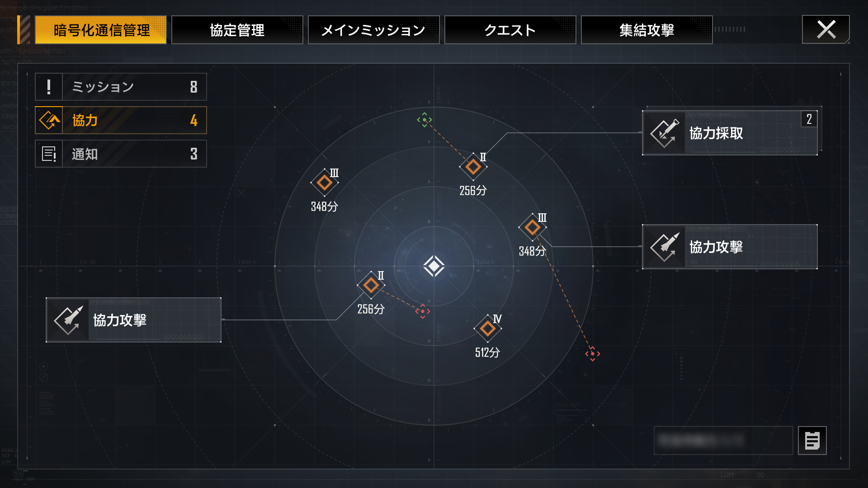Select the tier IV 512分 mission node

click(487, 328)
